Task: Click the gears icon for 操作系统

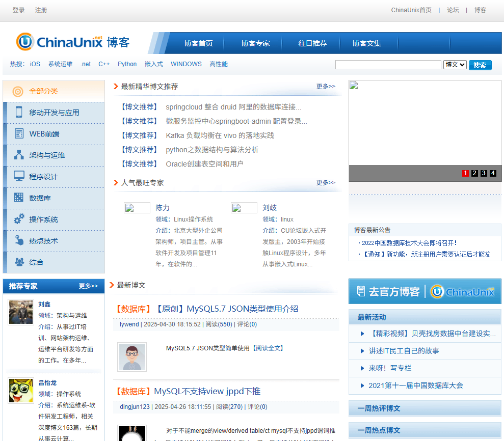Action: tap(19, 219)
